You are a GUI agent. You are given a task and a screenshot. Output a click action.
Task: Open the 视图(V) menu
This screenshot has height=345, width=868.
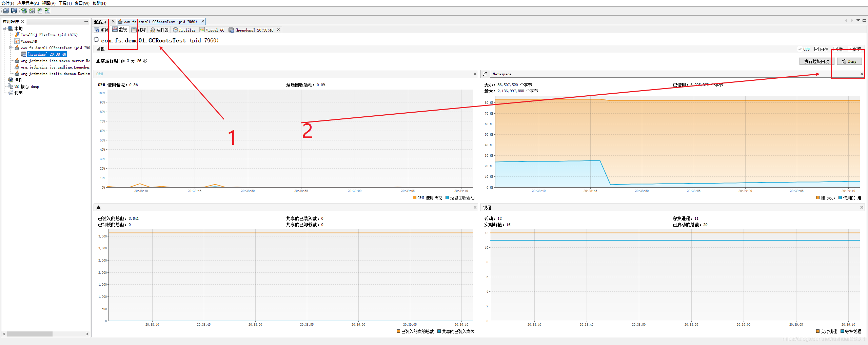49,3
